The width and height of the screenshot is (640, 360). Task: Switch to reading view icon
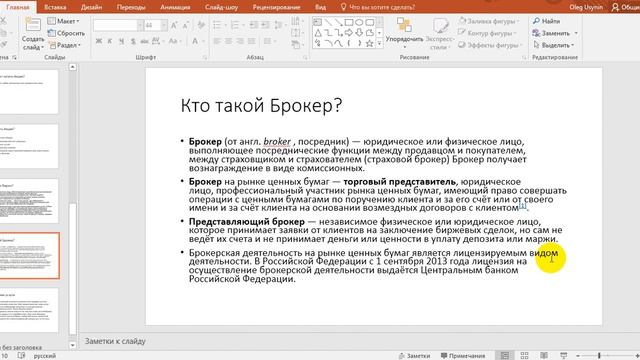(x=544, y=356)
